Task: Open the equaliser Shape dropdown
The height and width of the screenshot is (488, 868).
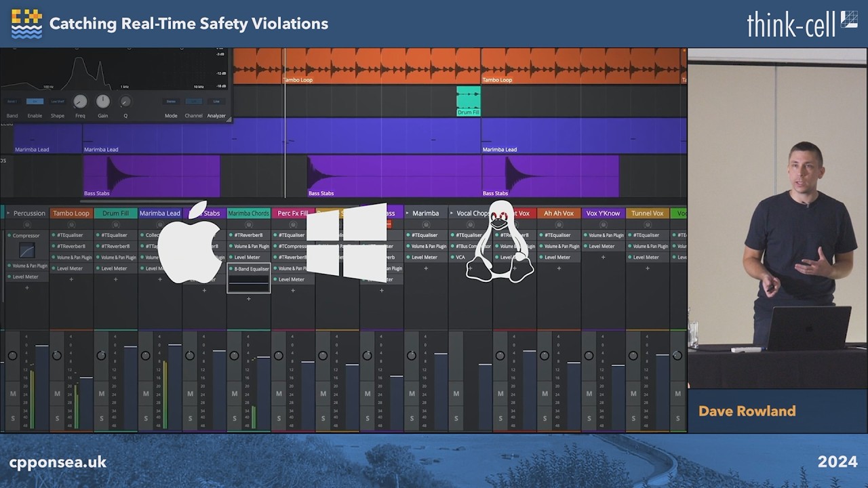Action: coord(58,102)
